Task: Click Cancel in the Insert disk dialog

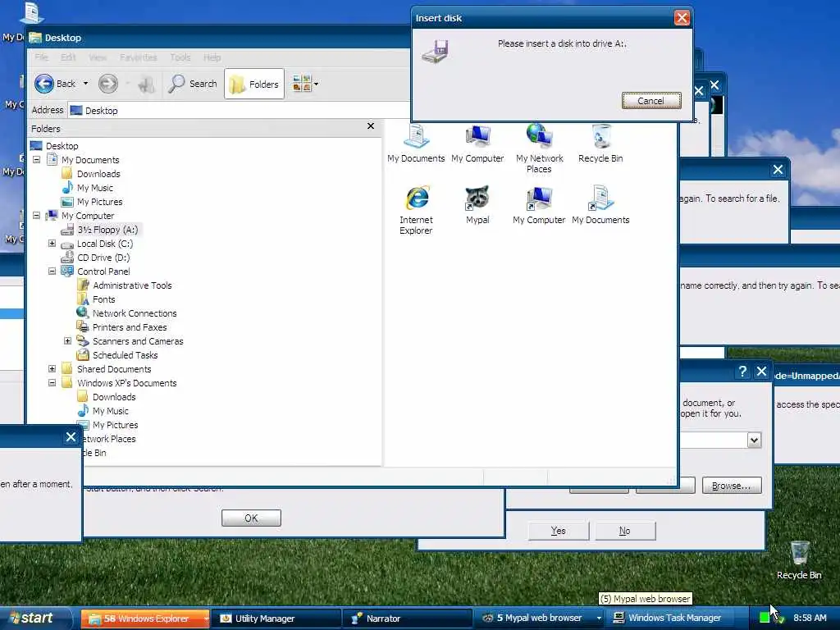Action: pos(651,101)
